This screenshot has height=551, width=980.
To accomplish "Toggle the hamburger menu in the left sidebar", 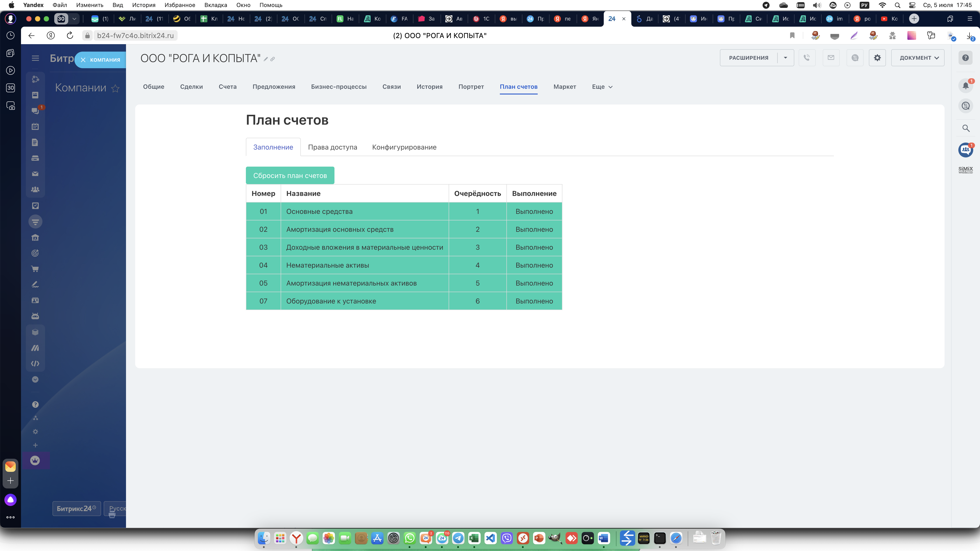I will coord(35,58).
